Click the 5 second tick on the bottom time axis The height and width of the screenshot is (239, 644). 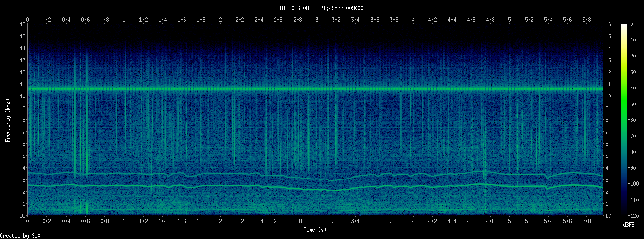(x=510, y=222)
